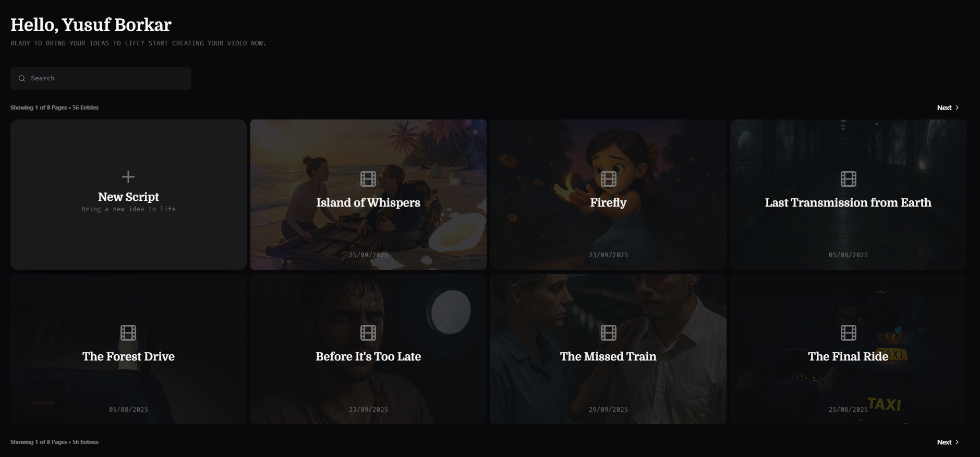Focus the Search input field
This screenshot has width=980, height=457.
pyautogui.click(x=101, y=78)
